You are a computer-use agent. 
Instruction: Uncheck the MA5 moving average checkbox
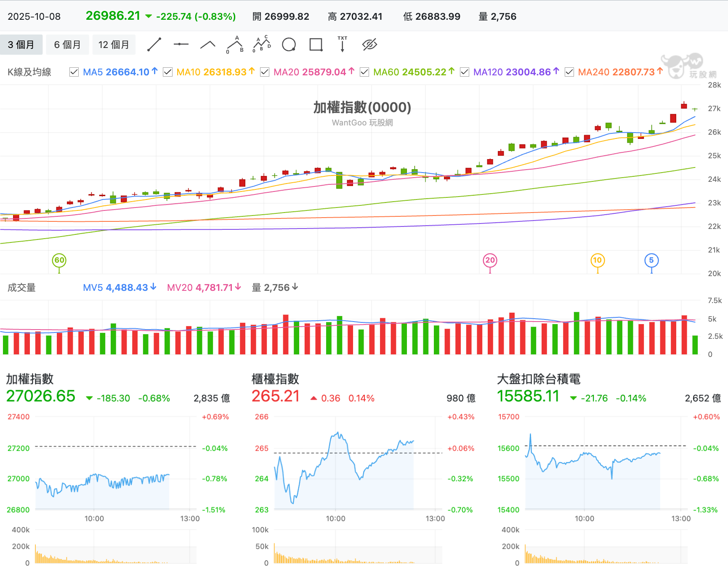74,72
